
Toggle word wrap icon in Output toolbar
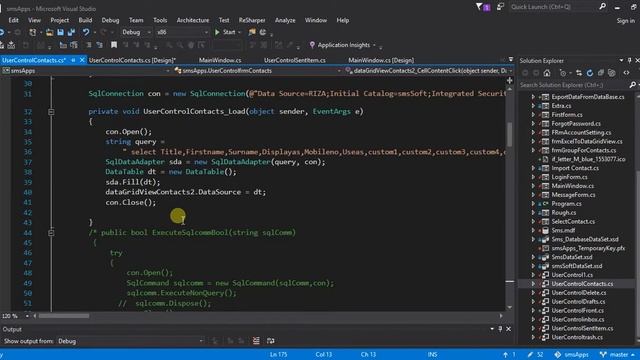[271, 341]
